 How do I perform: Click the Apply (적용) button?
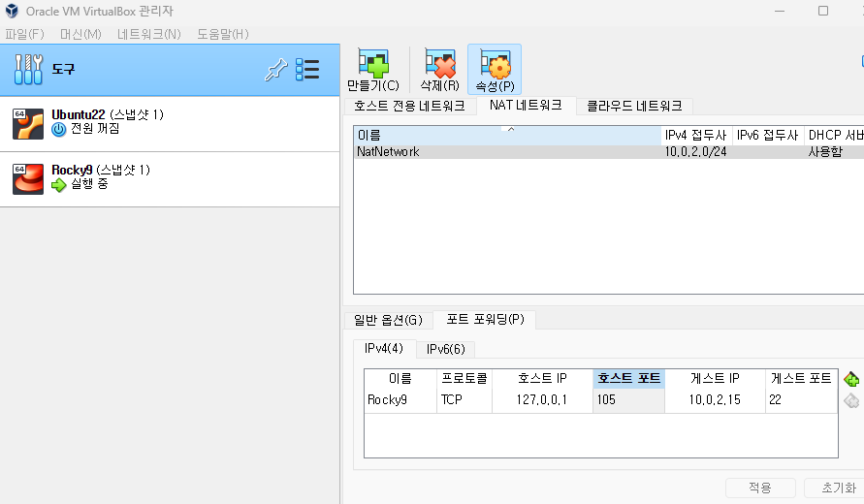[x=760, y=488]
